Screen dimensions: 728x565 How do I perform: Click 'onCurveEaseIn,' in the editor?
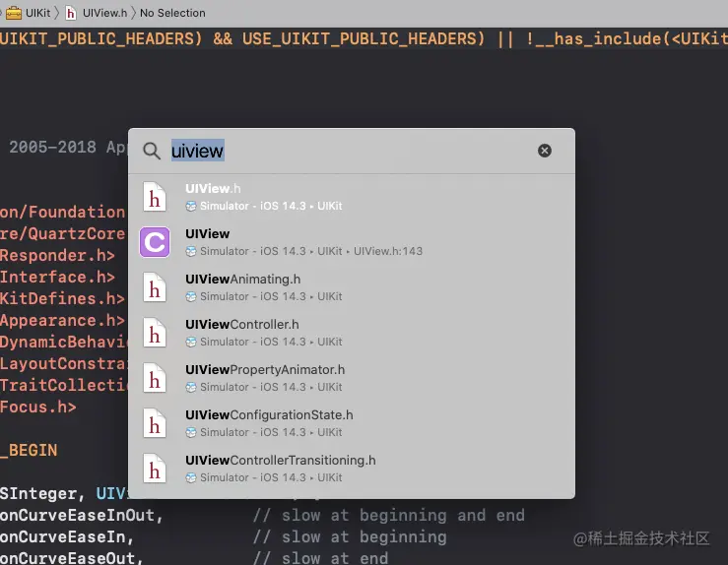[67, 537]
